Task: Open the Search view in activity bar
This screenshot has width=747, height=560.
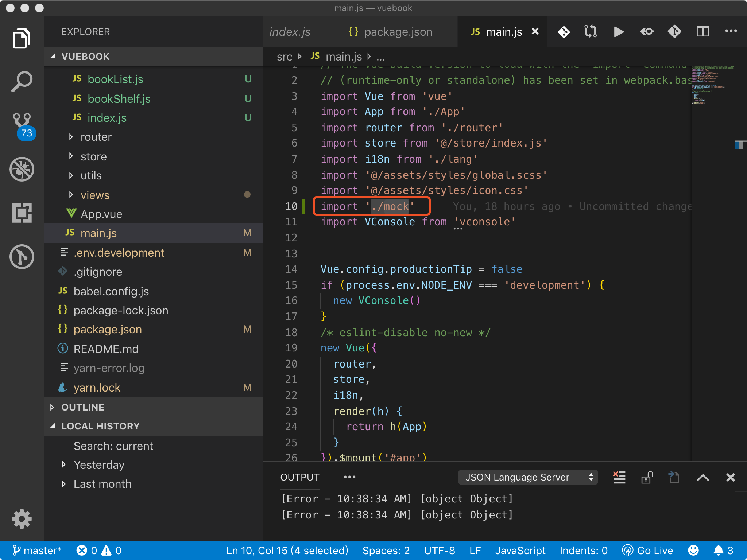Action: click(x=22, y=81)
